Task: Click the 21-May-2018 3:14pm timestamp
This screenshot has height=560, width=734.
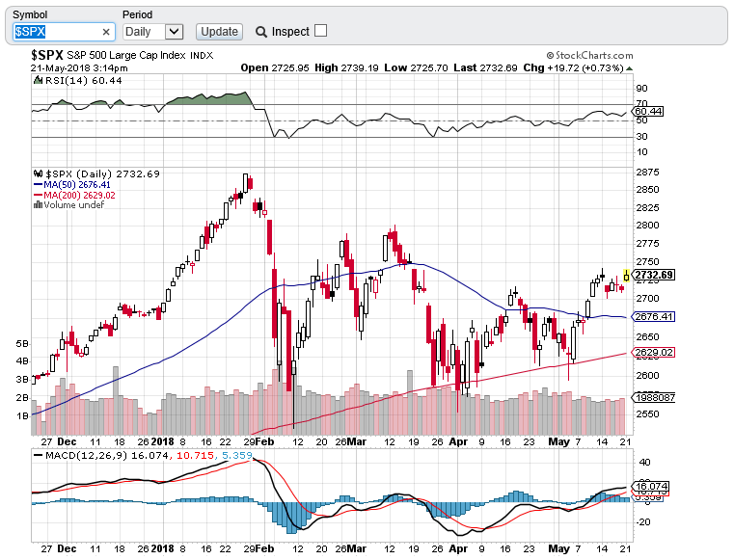Action: click(79, 68)
